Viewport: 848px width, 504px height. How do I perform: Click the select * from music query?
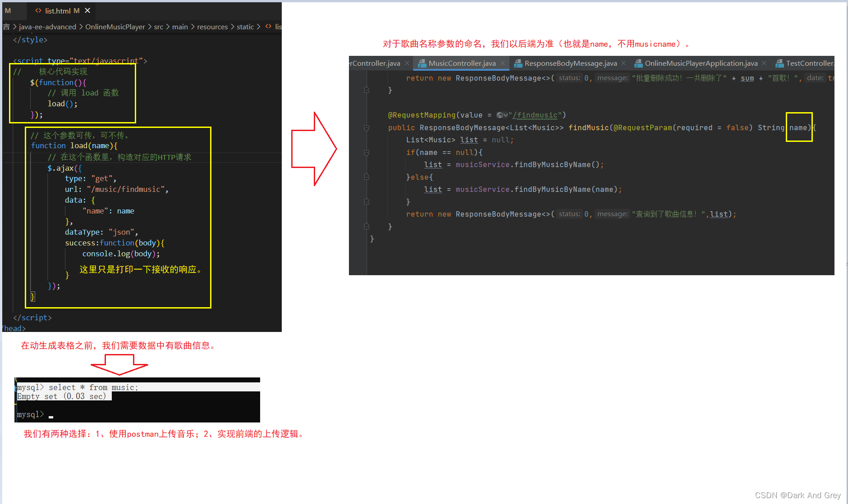(x=93, y=388)
